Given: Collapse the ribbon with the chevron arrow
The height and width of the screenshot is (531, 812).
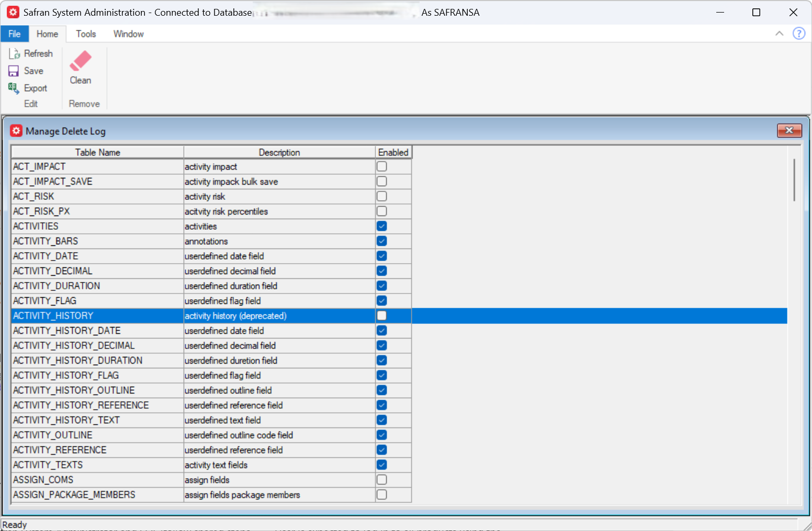Looking at the screenshot, I should (779, 33).
